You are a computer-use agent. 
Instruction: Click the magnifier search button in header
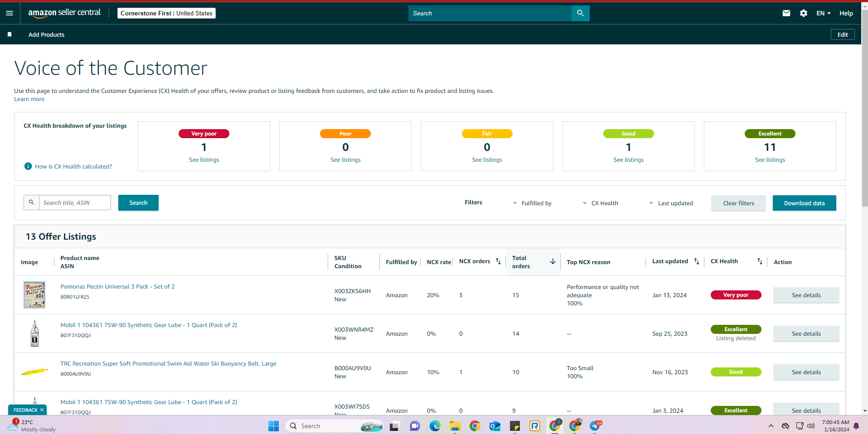point(580,13)
